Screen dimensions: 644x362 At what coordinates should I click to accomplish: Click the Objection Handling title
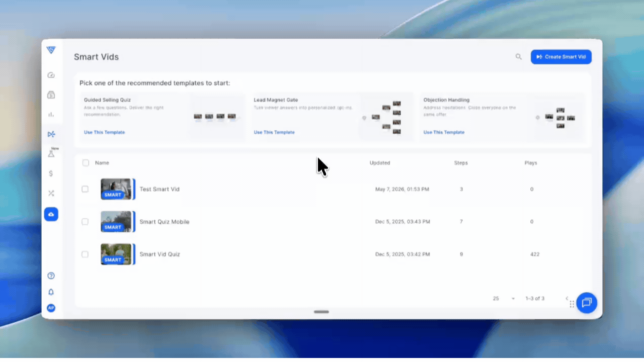[x=446, y=100]
